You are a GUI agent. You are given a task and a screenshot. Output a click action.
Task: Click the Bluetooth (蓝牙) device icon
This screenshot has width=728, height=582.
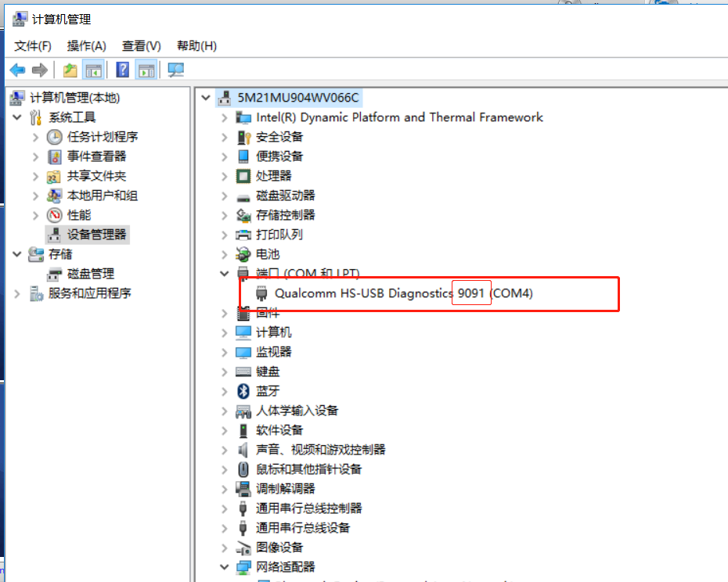click(x=243, y=391)
